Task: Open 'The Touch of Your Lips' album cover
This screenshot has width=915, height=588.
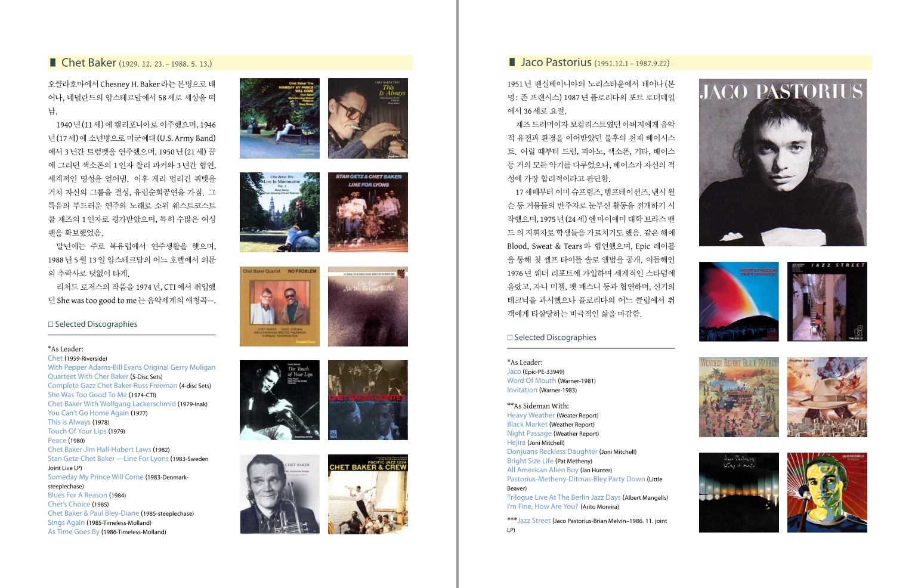Action: coord(280,400)
